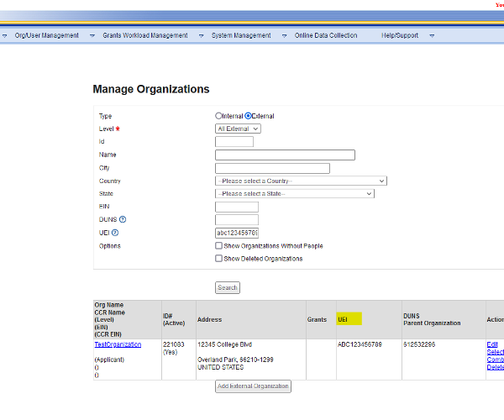The width and height of the screenshot is (504, 420).
Task: Open the System Management menu
Action: tap(241, 35)
